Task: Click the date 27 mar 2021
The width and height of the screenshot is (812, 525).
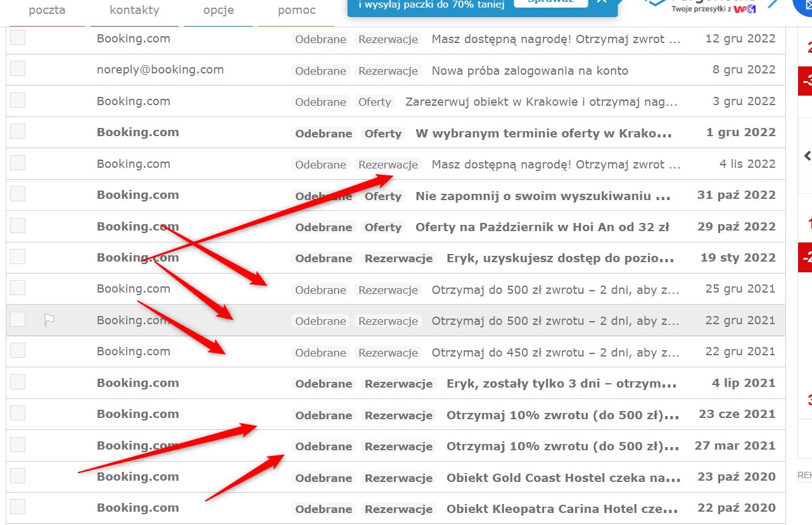Action: 735,445
